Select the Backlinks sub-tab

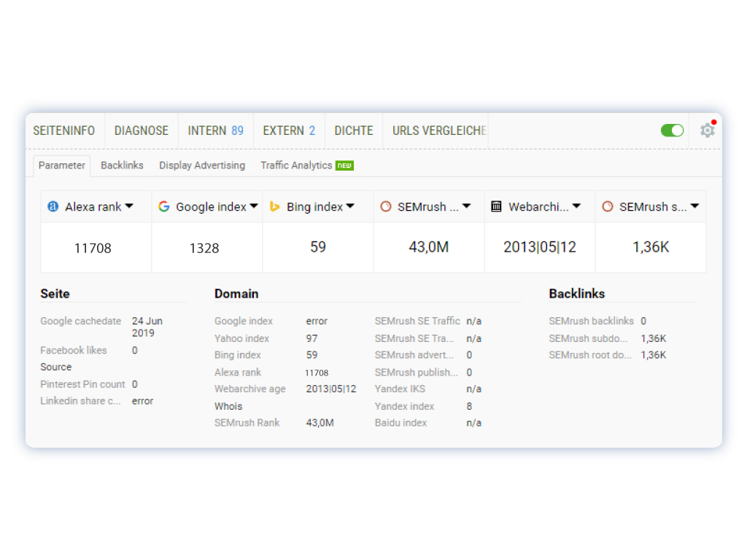pos(122,166)
